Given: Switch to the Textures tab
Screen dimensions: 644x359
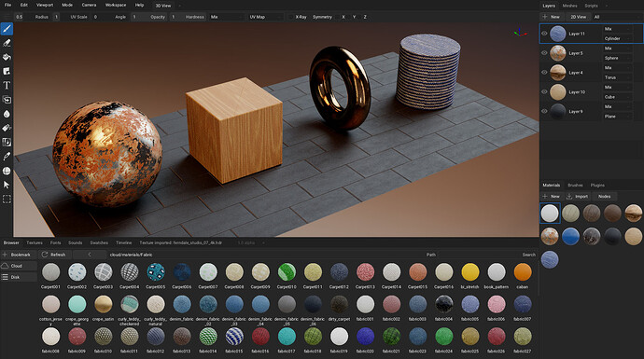Looking at the screenshot, I should [35, 242].
